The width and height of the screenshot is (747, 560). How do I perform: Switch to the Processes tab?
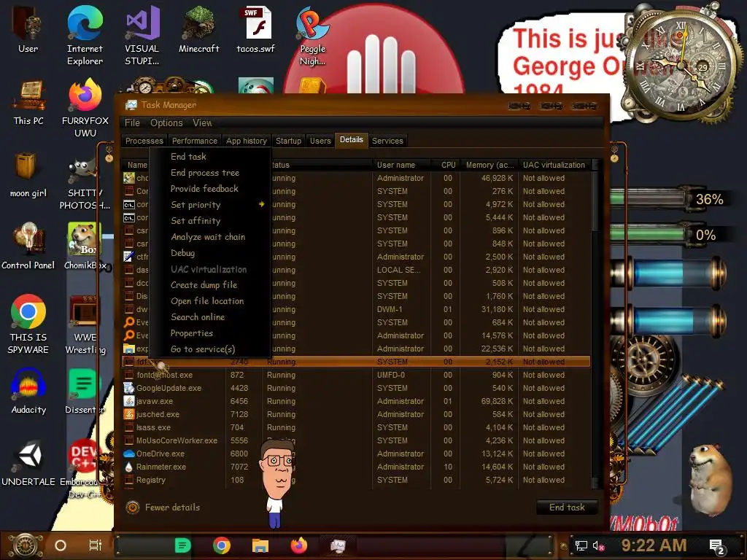pyautogui.click(x=144, y=141)
